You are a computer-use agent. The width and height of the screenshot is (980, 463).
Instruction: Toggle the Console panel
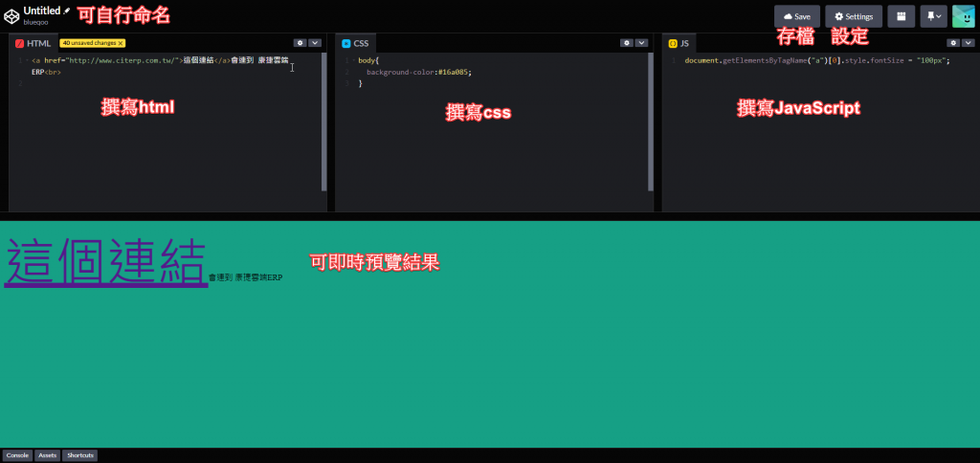(17, 455)
